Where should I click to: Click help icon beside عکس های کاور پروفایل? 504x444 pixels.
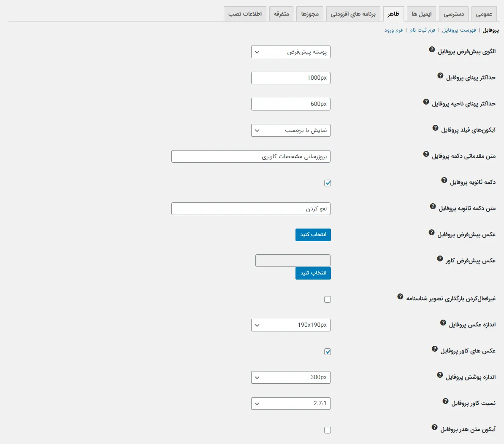click(x=435, y=349)
